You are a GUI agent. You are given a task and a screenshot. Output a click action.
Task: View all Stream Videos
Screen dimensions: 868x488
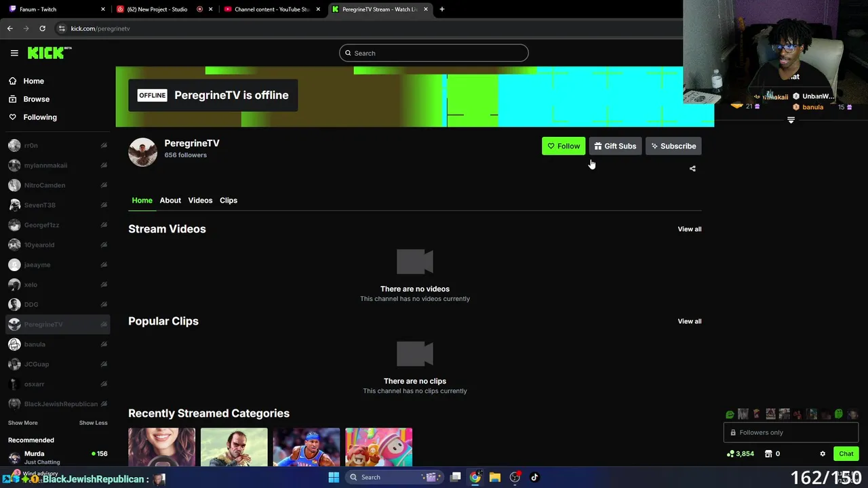[690, 229]
